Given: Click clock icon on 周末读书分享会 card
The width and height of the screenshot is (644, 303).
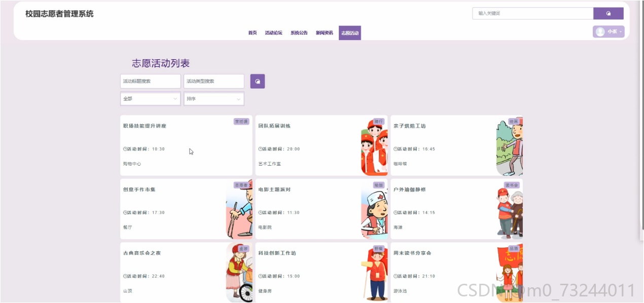Looking at the screenshot, I should tap(395, 276).
